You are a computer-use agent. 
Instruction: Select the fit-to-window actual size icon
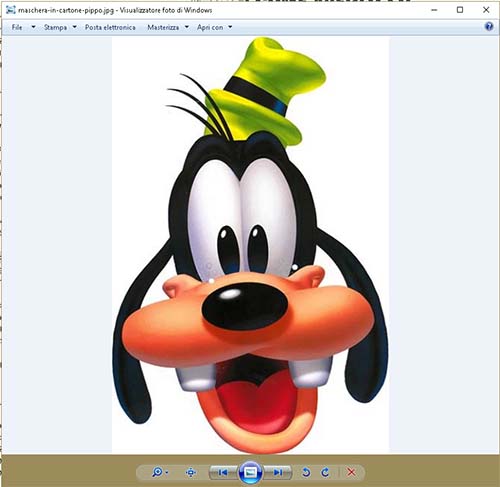(x=191, y=472)
